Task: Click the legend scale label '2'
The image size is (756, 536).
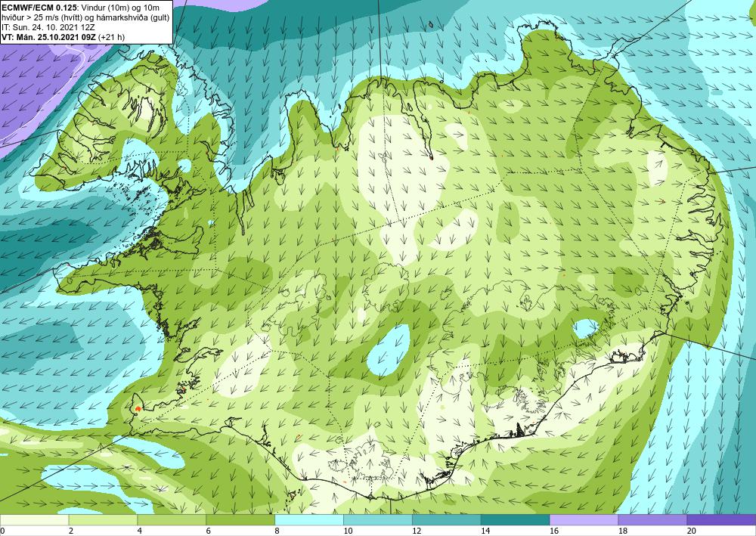Action: click(x=71, y=531)
